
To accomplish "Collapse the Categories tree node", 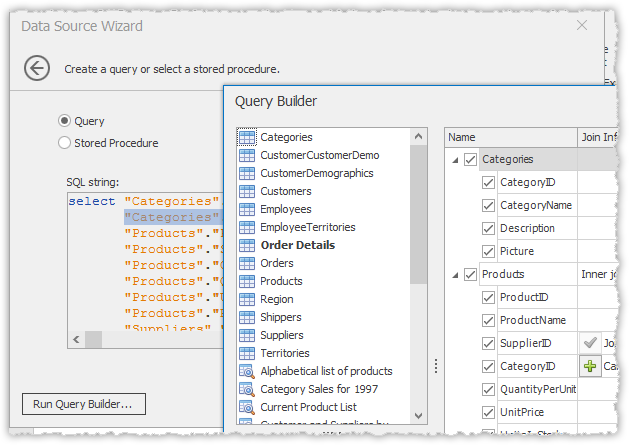I will point(456,160).
